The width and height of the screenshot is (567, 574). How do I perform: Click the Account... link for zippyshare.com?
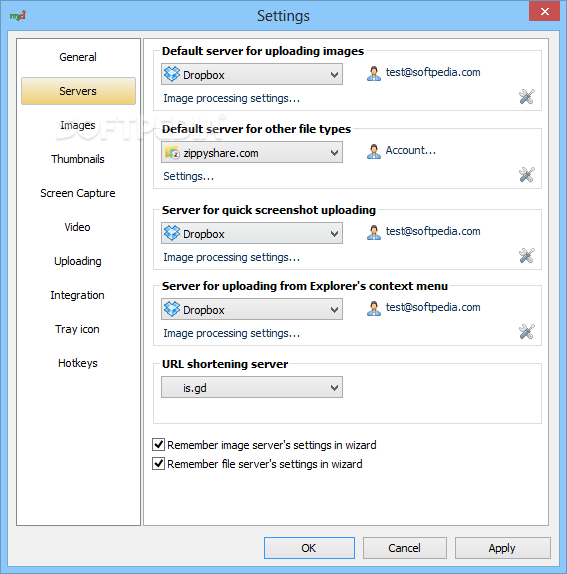411,150
